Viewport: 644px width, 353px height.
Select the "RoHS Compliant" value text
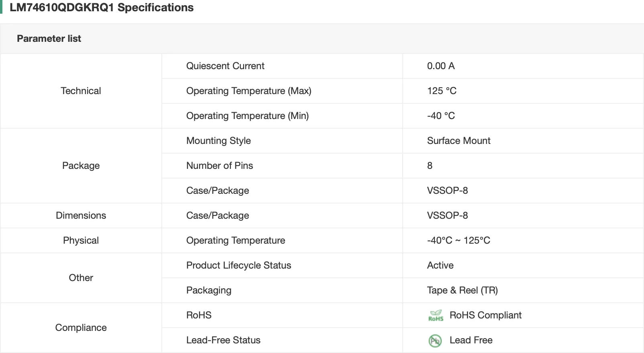click(485, 315)
